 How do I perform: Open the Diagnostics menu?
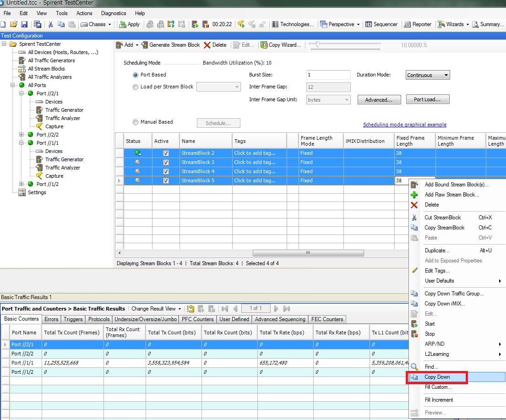[x=114, y=13]
